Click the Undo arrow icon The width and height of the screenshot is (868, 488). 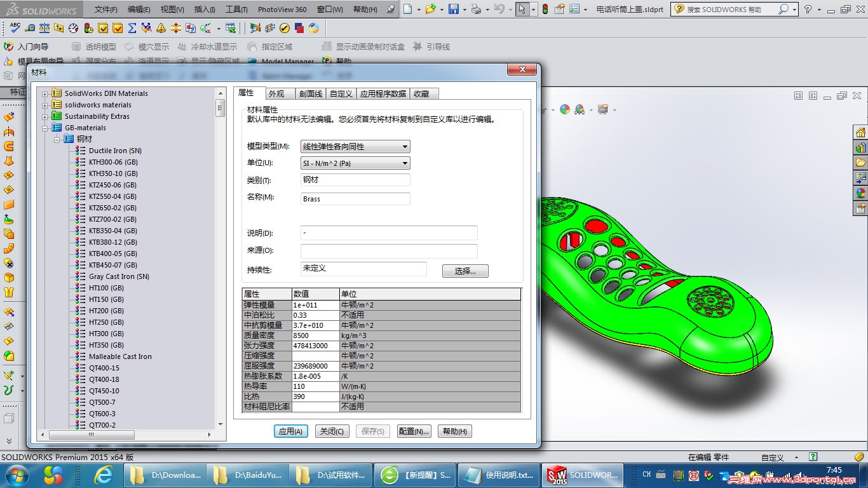coord(499,9)
